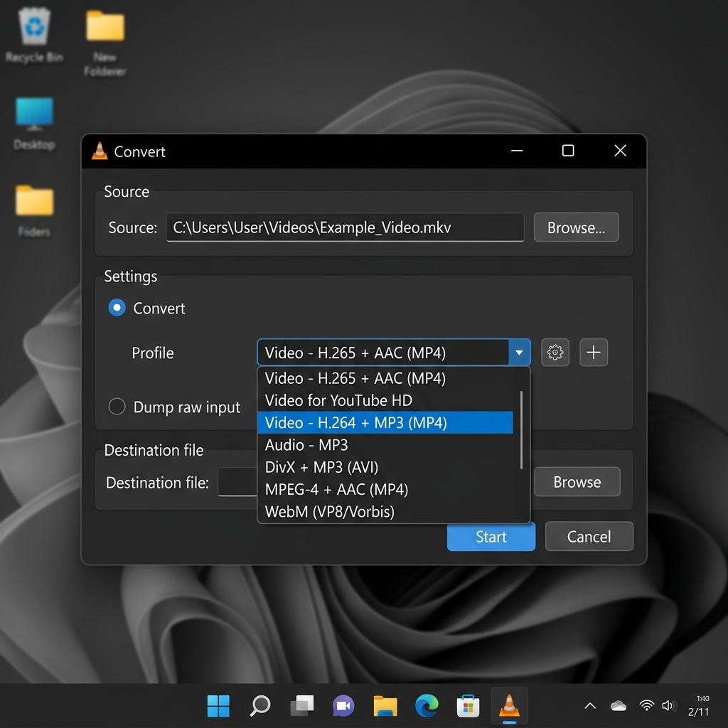Click the Source path input field
The image size is (728, 728).
345,227
